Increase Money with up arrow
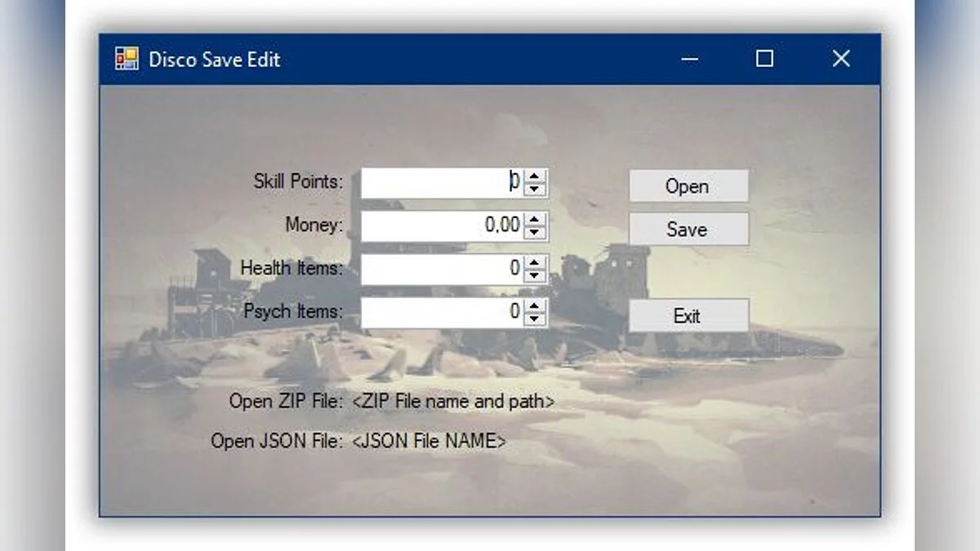The width and height of the screenshot is (980, 551). pyautogui.click(x=535, y=220)
